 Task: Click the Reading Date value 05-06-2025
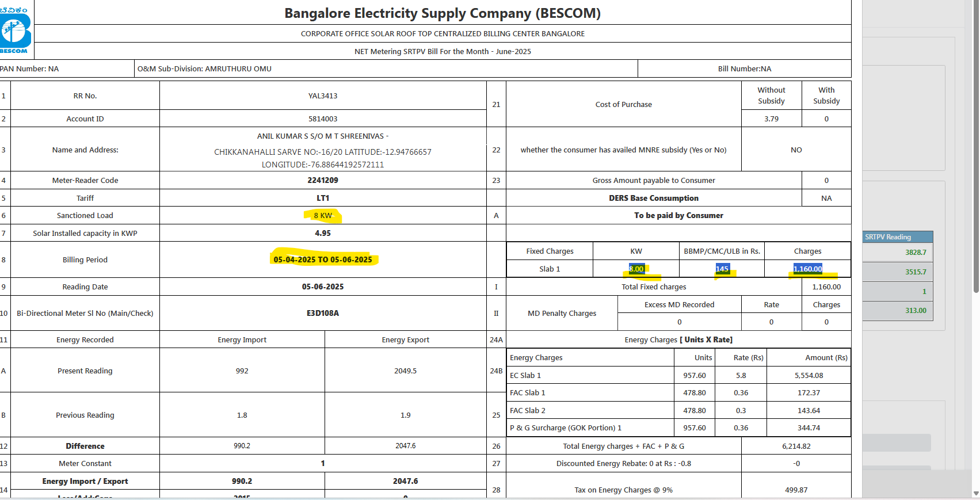point(323,287)
